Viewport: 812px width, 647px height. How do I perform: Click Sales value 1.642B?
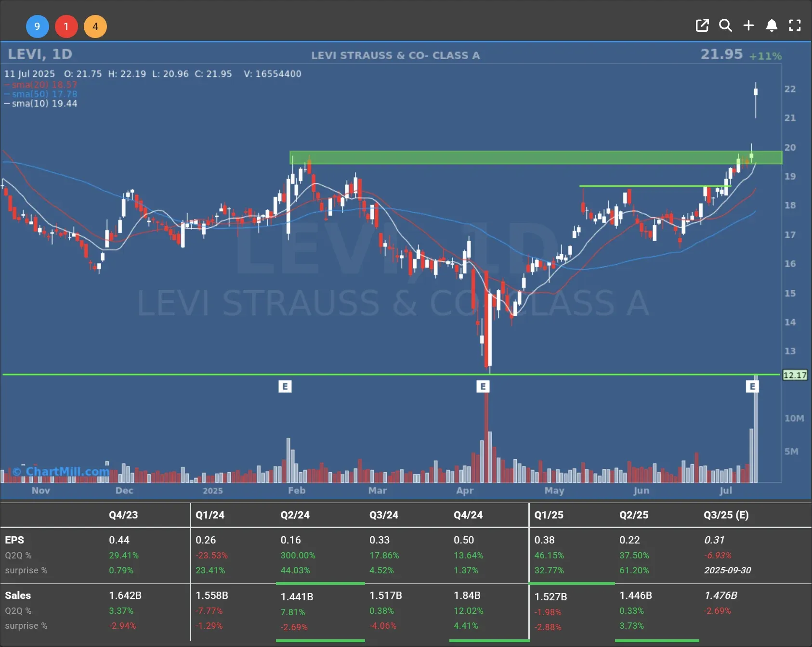[125, 595]
